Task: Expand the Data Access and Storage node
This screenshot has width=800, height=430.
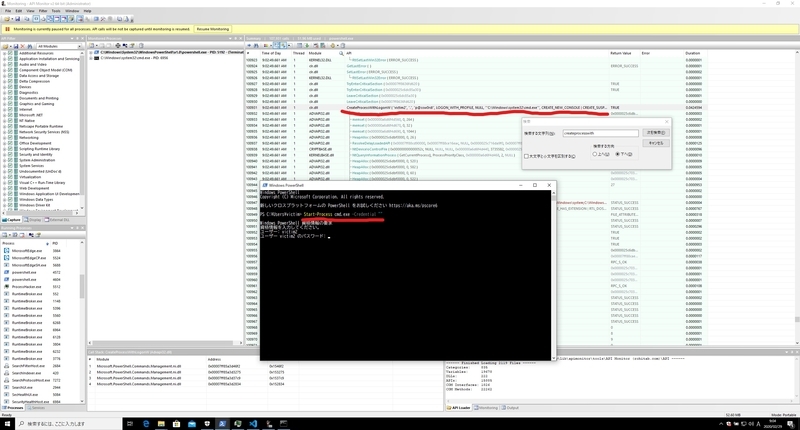Action: pyautogui.click(x=5, y=75)
